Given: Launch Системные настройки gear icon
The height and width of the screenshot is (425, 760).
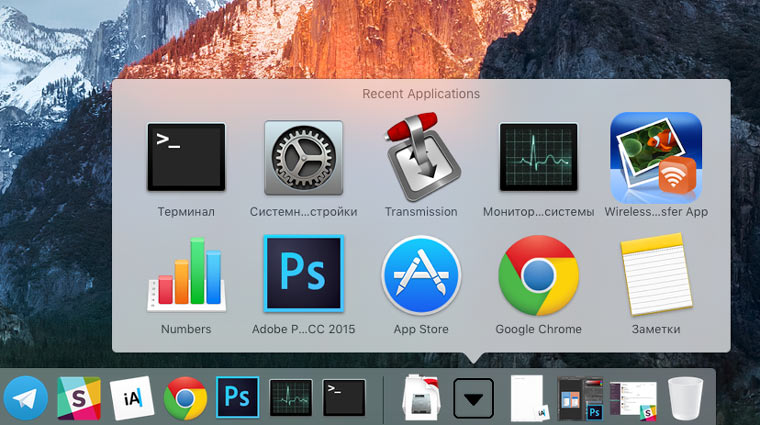Looking at the screenshot, I should tap(303, 158).
